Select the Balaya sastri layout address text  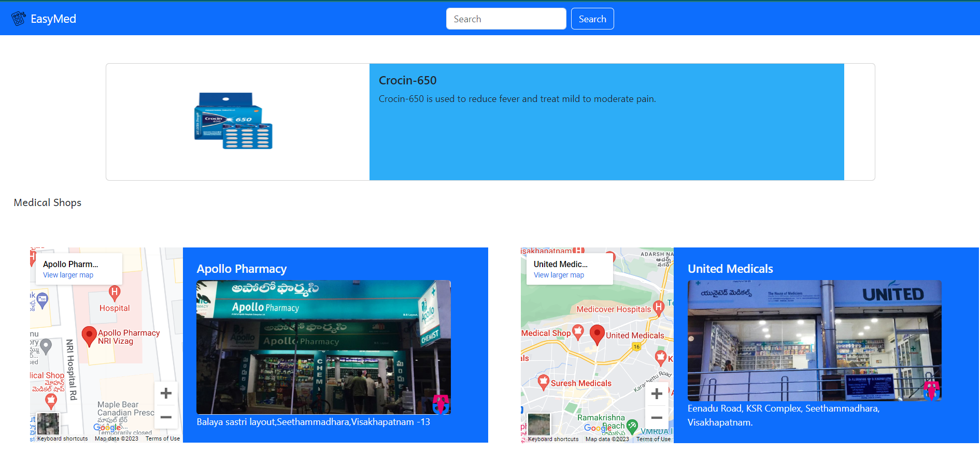click(x=314, y=422)
